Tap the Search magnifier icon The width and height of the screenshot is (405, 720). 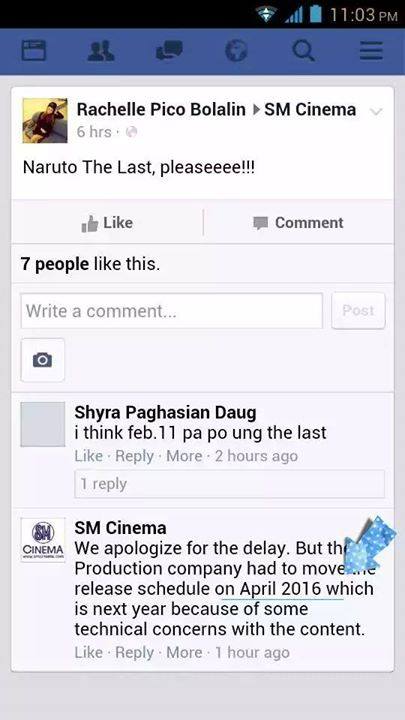(x=304, y=51)
